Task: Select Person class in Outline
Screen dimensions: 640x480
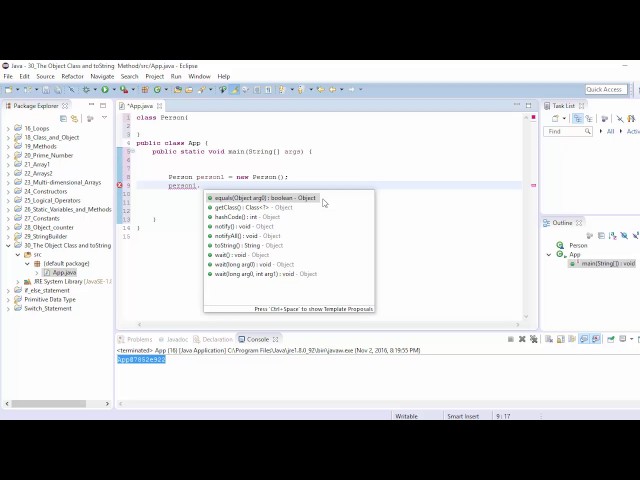Action: [578, 245]
